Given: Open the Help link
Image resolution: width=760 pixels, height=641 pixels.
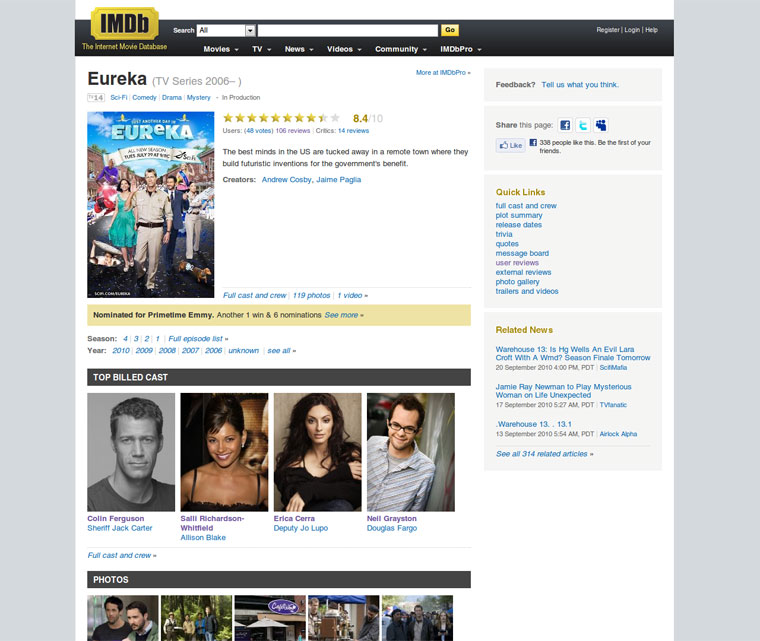Looking at the screenshot, I should coord(651,30).
